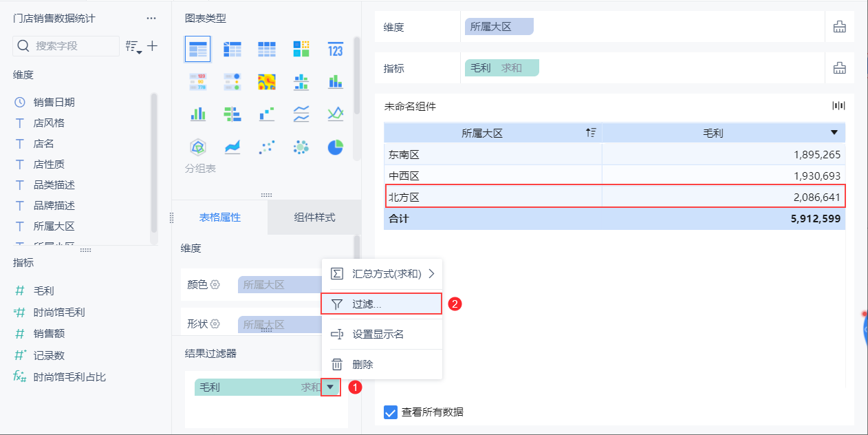Select the multi-series line chart icon
This screenshot has height=435, width=868.
click(336, 114)
